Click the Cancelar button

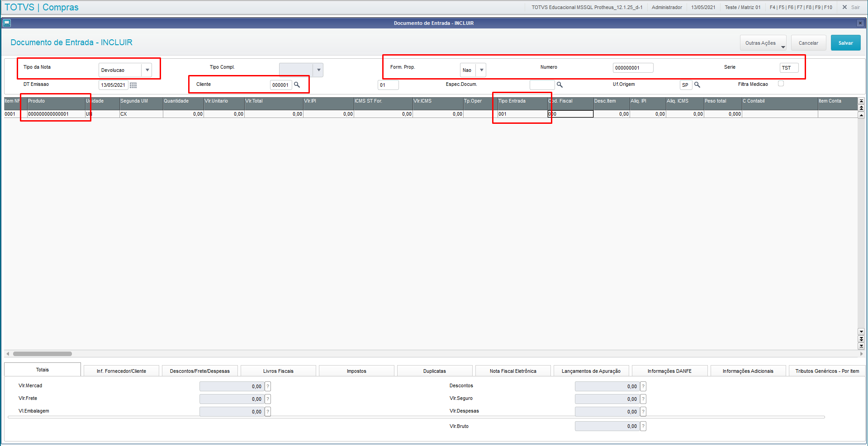808,43
